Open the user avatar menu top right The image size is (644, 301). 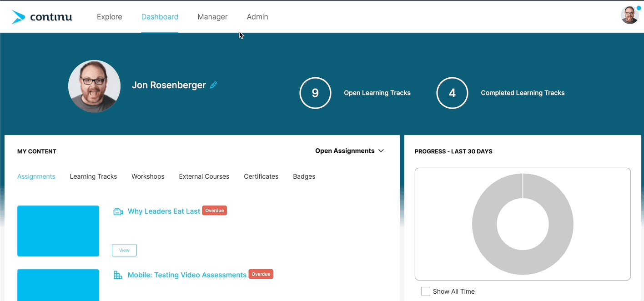(x=630, y=15)
